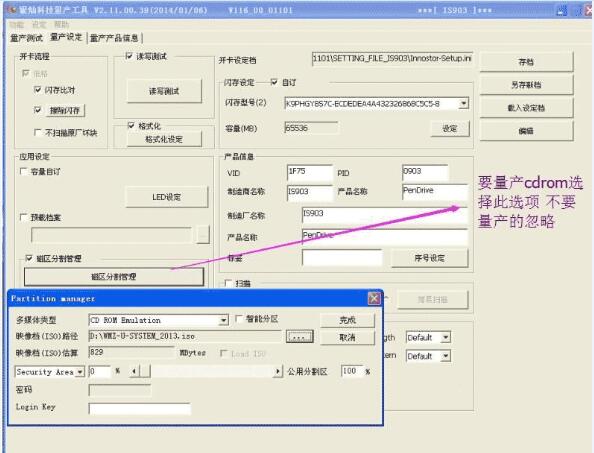Click the Login Key input field
594x453 pixels.
click(x=139, y=409)
